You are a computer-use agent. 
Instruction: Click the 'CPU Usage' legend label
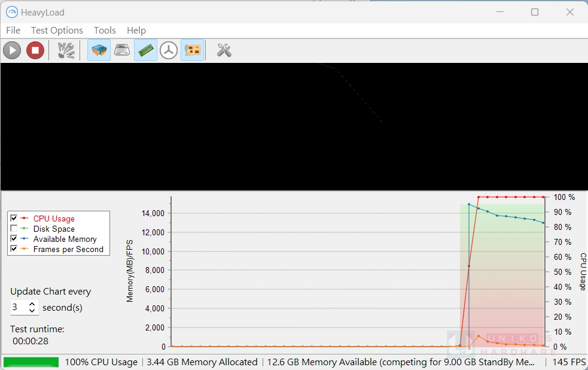point(54,219)
